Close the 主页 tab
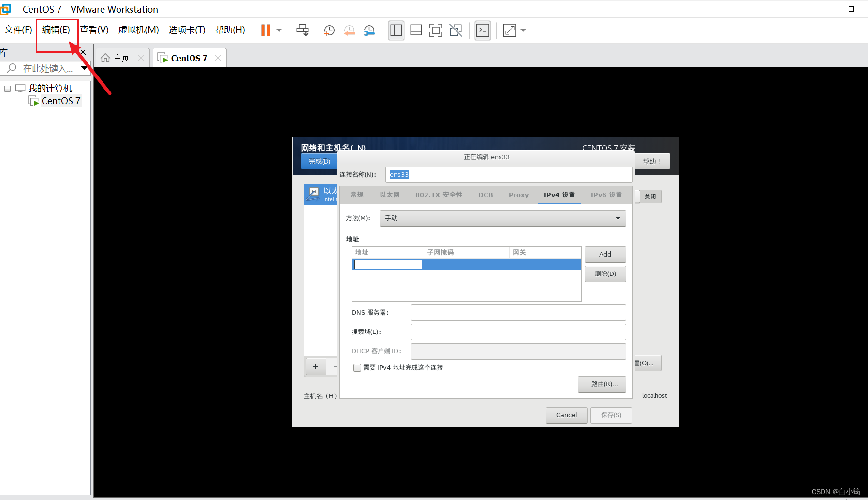Screen dimensions: 868x500 (141, 58)
